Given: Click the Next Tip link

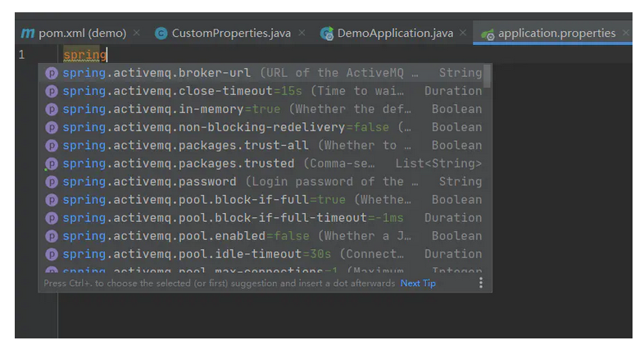Looking at the screenshot, I should coord(418,284).
